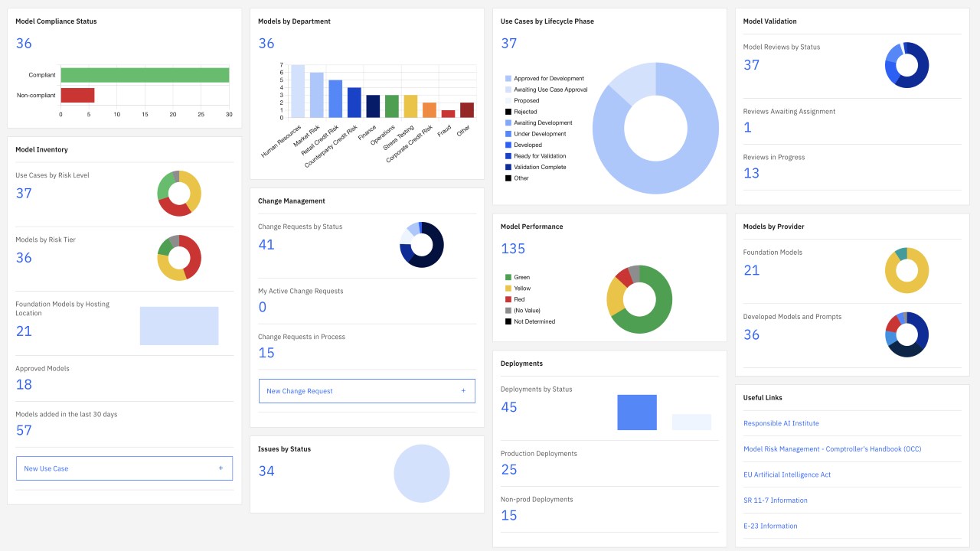This screenshot has width=980, height=551.
Task: Toggle the Red legend entry in Model Performance
Action: pyautogui.click(x=514, y=299)
